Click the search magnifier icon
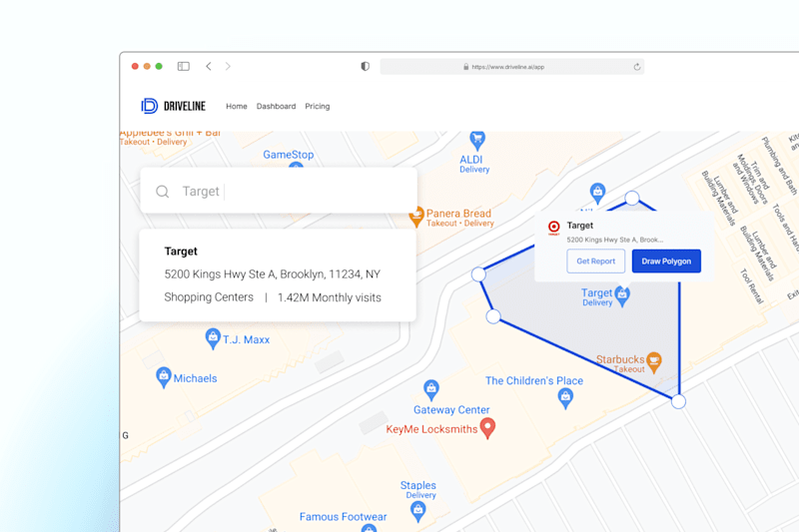 (x=162, y=192)
